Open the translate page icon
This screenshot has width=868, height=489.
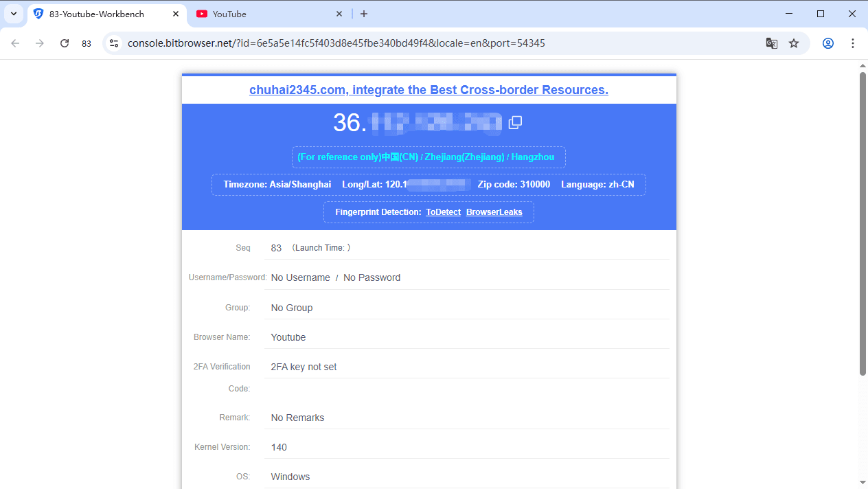[772, 43]
